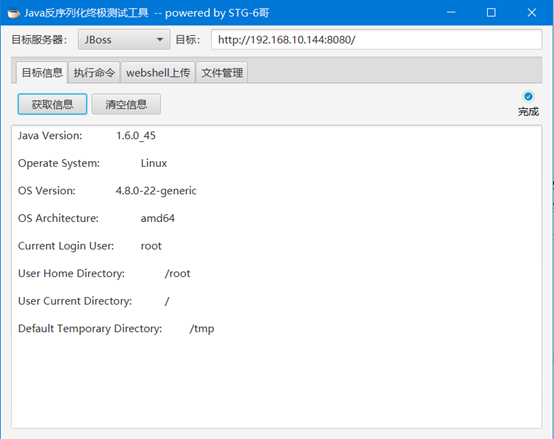The image size is (554, 439).
Task: Click the Java coffee cup title icon
Action: pyautogui.click(x=13, y=13)
